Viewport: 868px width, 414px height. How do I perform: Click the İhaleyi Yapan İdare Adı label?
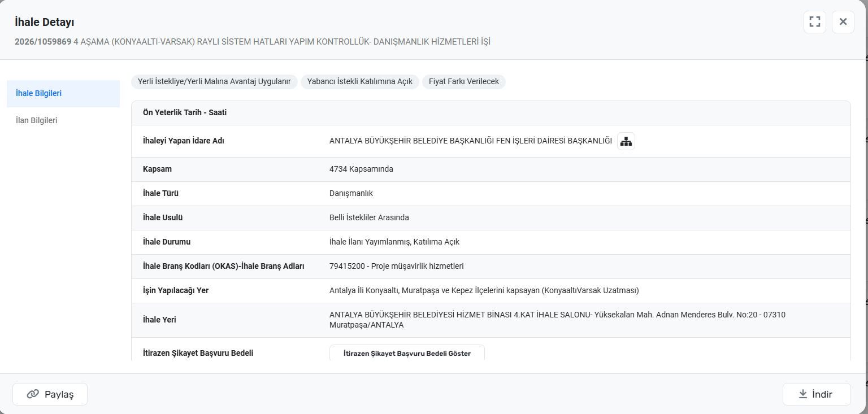point(184,141)
